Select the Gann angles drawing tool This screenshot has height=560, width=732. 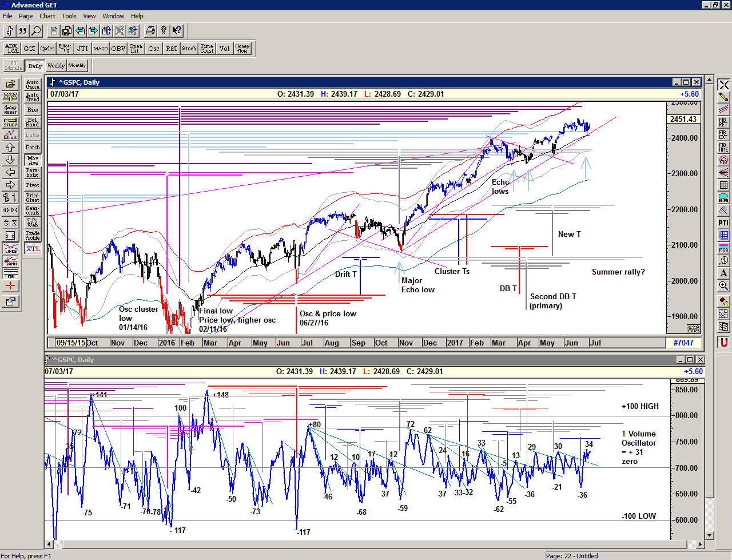[10, 261]
